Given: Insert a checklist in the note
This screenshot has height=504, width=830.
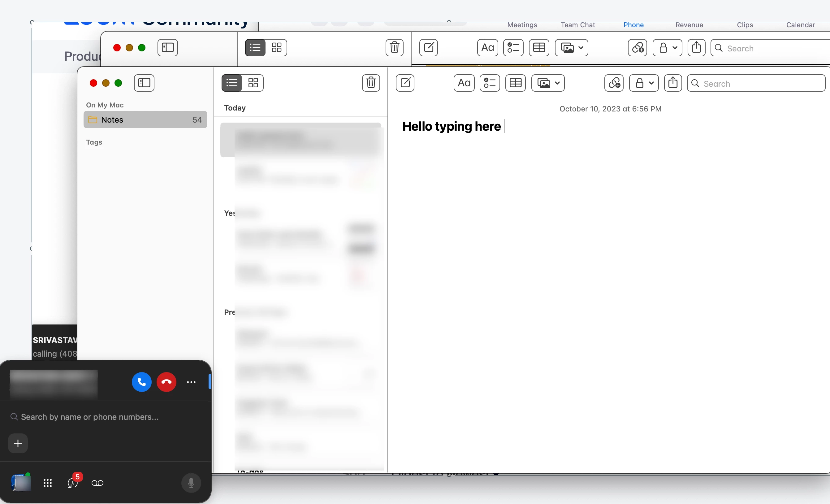Looking at the screenshot, I should click(490, 83).
